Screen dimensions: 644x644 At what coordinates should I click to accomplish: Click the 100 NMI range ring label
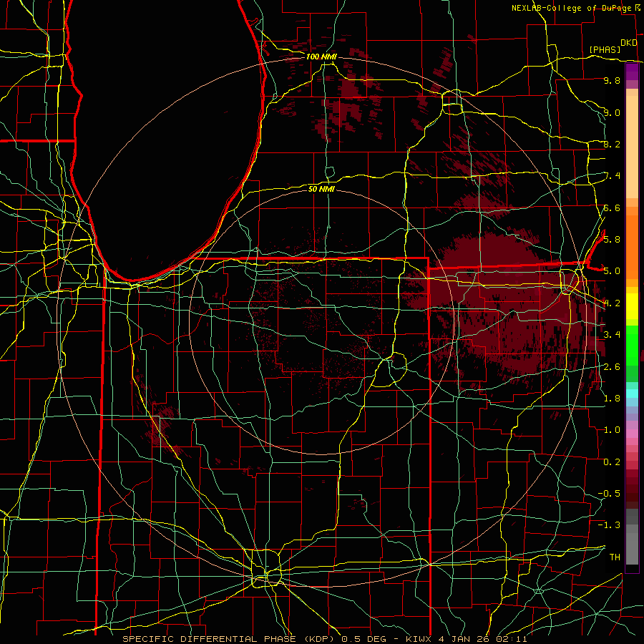[x=321, y=57]
